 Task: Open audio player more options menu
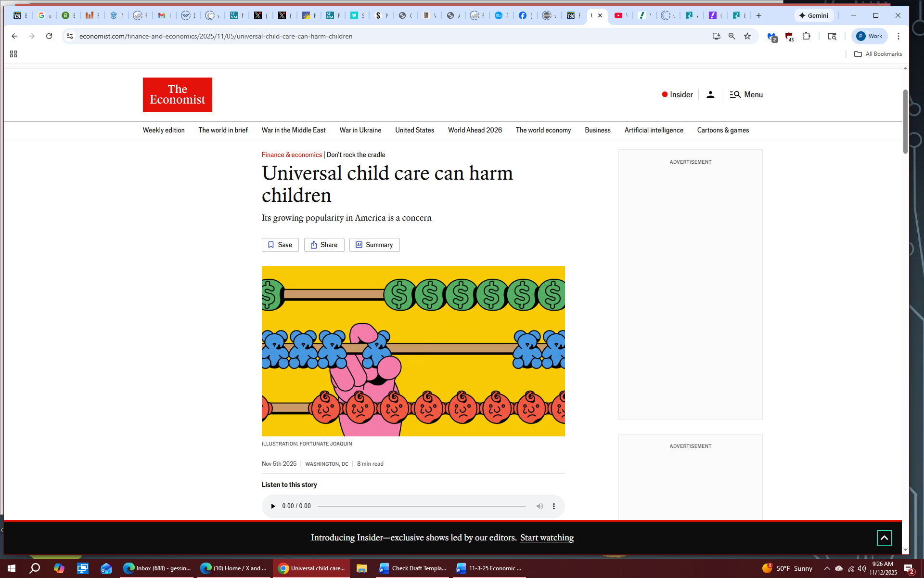tap(554, 506)
